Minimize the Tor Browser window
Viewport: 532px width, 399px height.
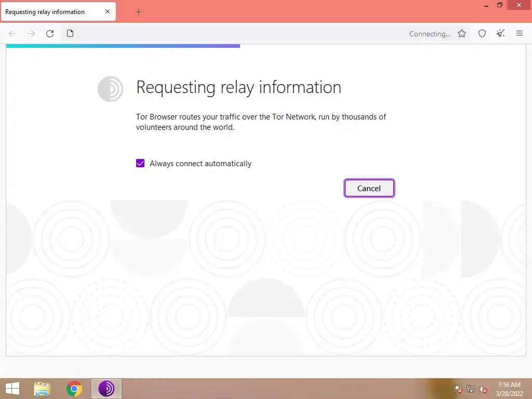coord(486,5)
